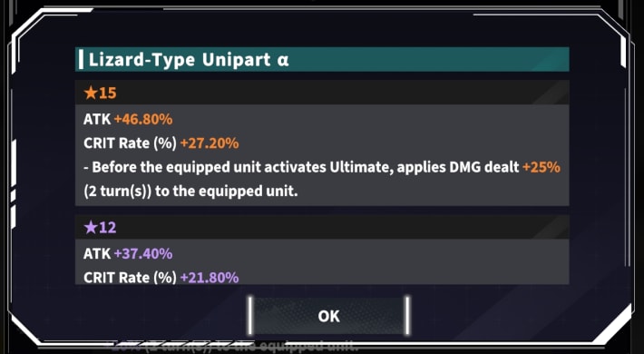
Task: Click the Ultimate effect description text
Action: (322, 179)
